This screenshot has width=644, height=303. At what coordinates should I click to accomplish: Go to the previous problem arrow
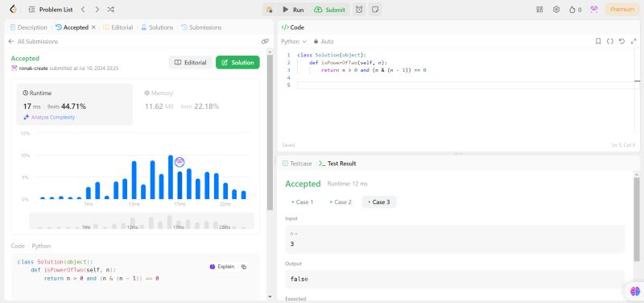coord(83,10)
